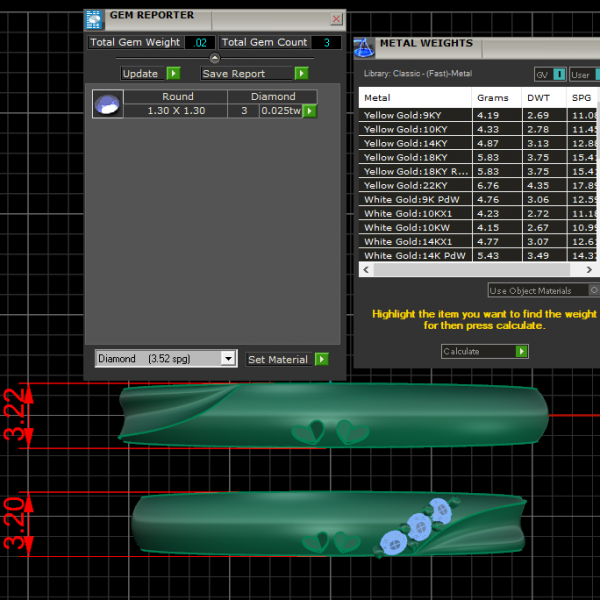
Task: Click the green arrow next to Set Material
Action: pos(321,359)
